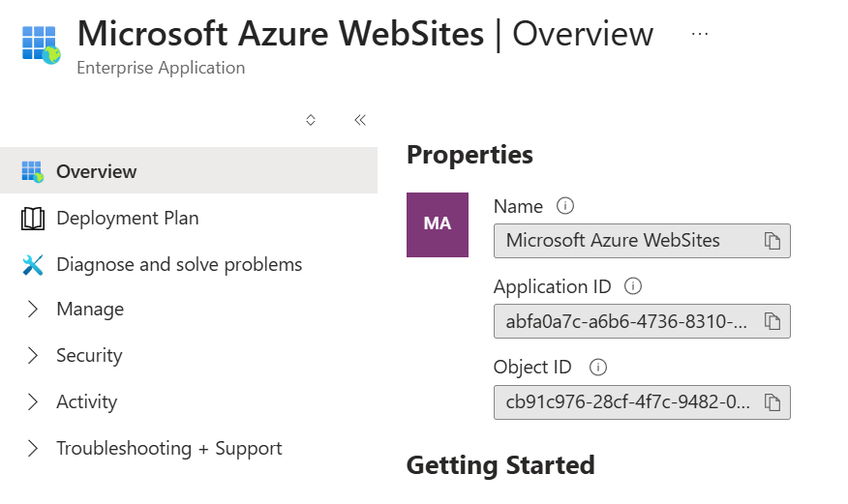Select the Overview menu item

pos(97,171)
